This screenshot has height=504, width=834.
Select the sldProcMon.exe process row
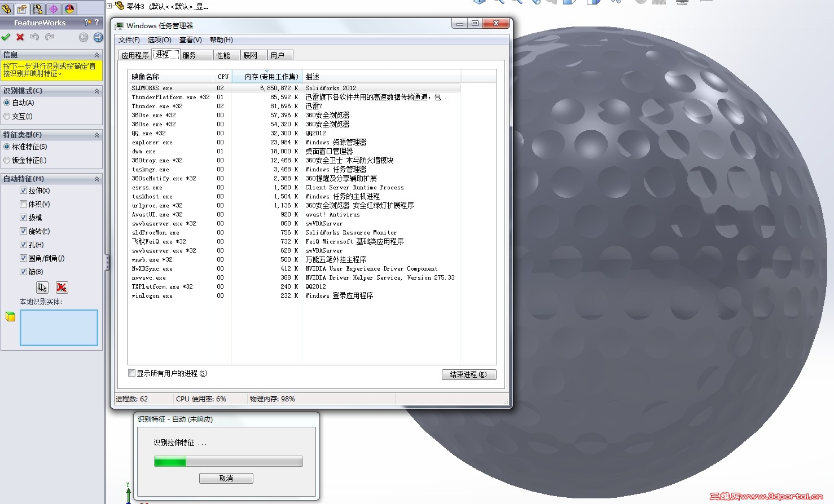pos(295,232)
